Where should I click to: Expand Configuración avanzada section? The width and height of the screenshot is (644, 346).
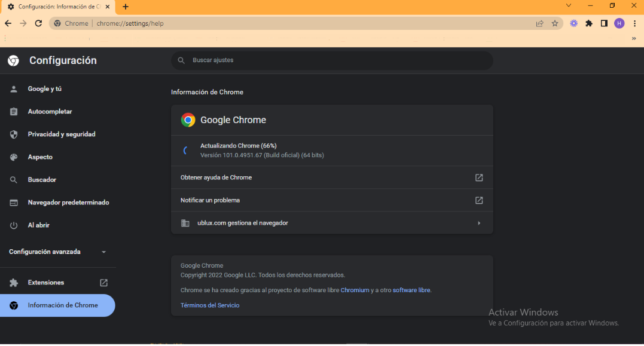[x=57, y=252]
